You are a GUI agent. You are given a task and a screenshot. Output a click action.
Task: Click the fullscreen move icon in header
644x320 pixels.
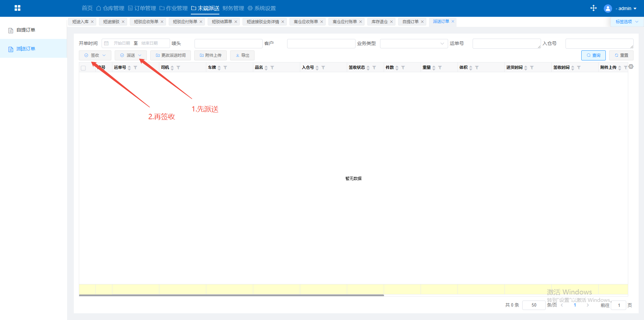(x=593, y=8)
